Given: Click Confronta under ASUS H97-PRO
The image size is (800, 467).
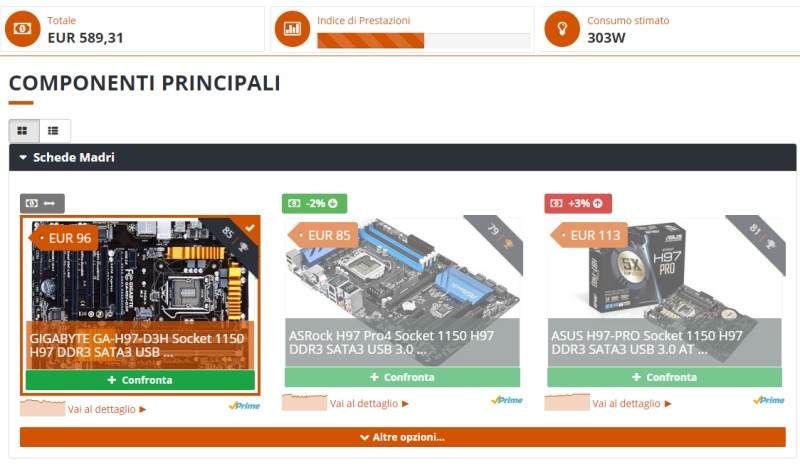Looking at the screenshot, I should [664, 377].
